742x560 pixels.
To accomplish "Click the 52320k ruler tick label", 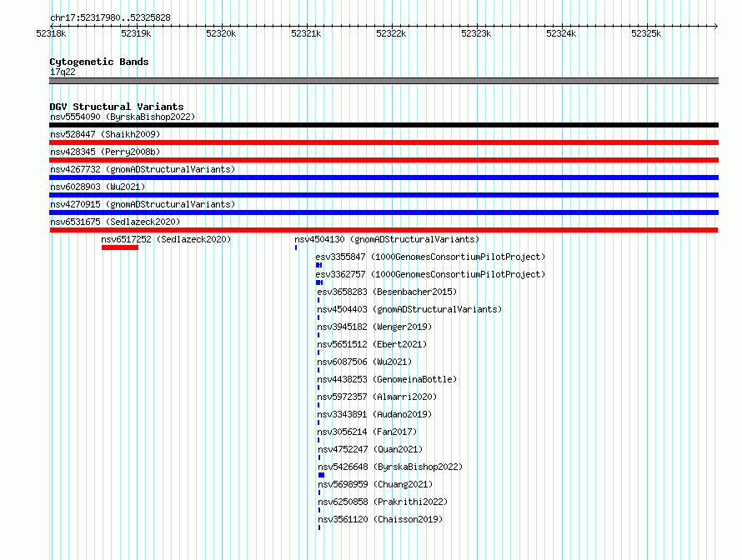I will (221, 33).
